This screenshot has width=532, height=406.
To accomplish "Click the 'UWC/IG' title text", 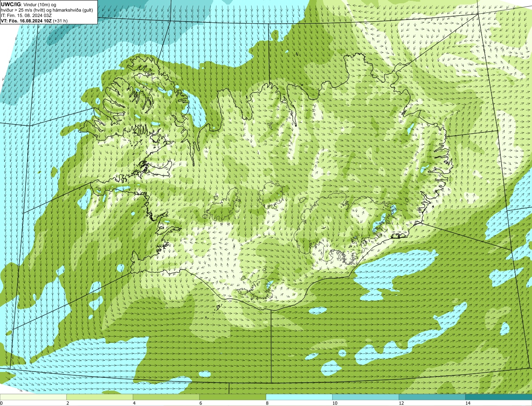I will tap(10, 4).
